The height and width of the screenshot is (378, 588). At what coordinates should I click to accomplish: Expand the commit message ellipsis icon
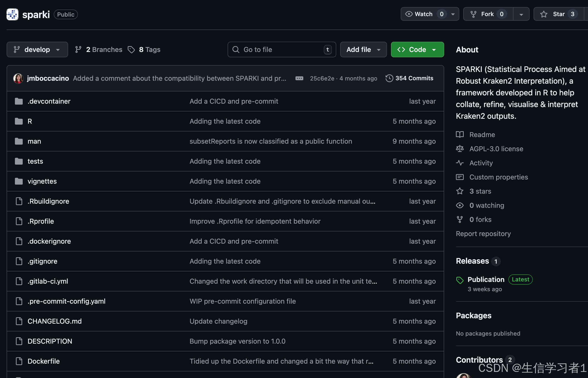pyautogui.click(x=299, y=78)
